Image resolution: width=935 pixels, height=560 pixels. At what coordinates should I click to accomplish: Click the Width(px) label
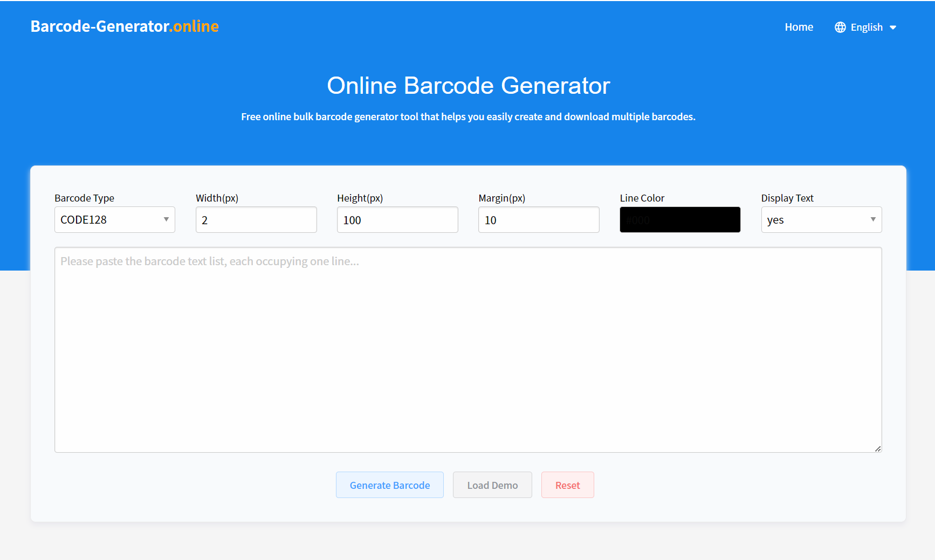click(217, 198)
